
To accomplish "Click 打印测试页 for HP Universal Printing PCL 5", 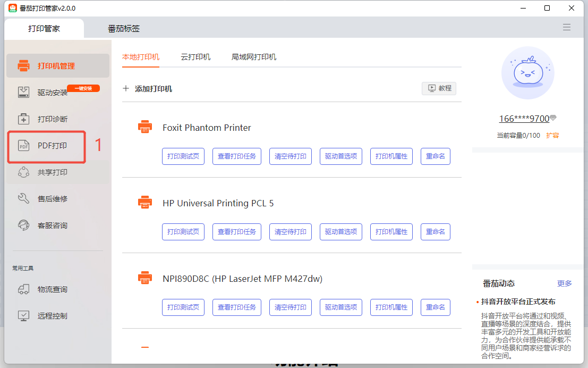I will click(183, 232).
